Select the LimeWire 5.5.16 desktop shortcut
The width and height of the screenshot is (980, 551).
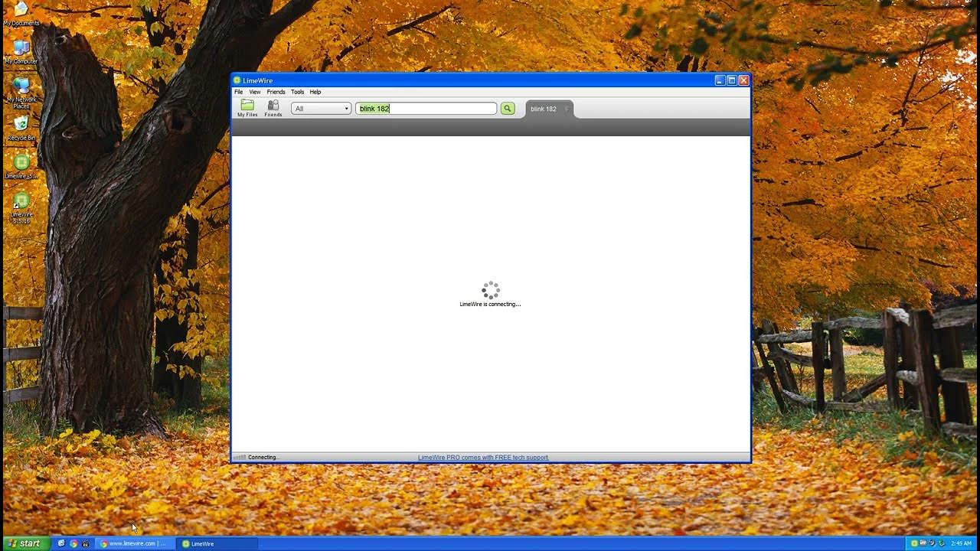[21, 208]
